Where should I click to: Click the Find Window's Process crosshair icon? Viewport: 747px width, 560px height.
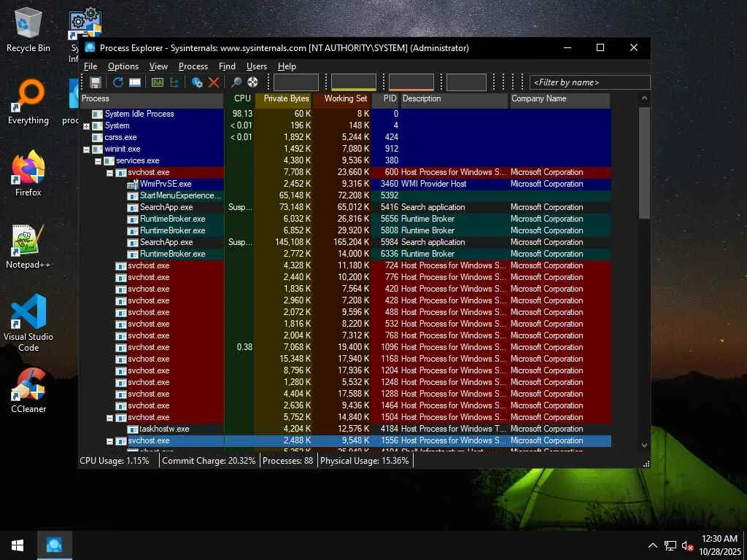click(x=252, y=82)
